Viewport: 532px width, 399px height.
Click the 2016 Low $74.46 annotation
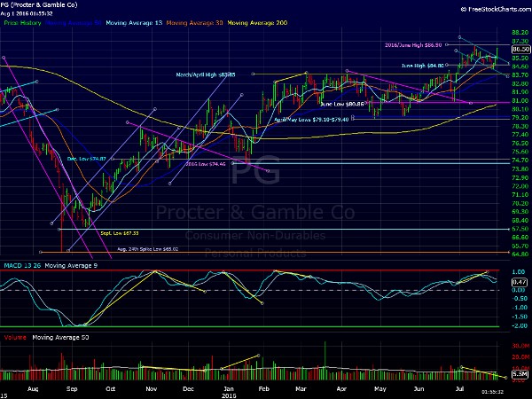click(206, 164)
